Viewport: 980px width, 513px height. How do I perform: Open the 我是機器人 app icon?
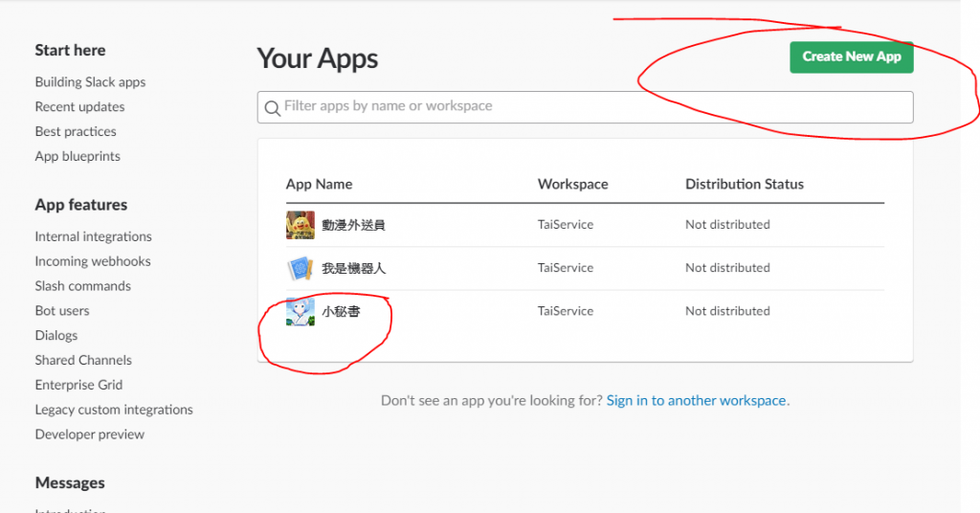coord(300,268)
